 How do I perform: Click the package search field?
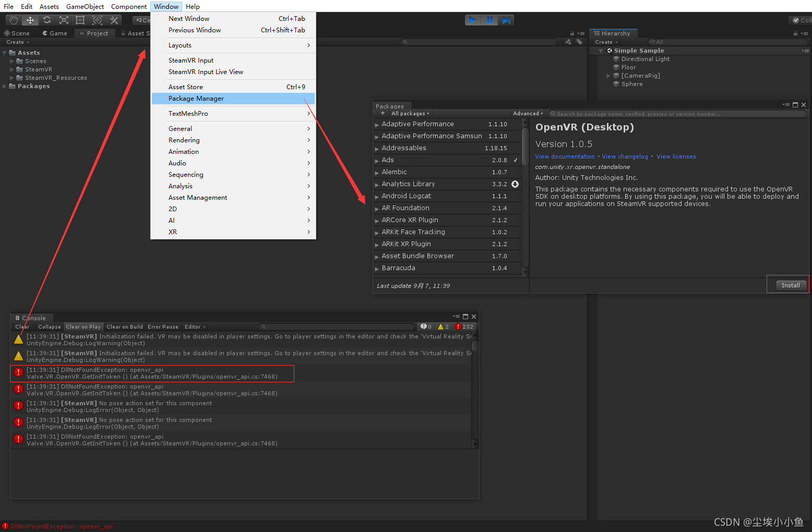(677, 114)
